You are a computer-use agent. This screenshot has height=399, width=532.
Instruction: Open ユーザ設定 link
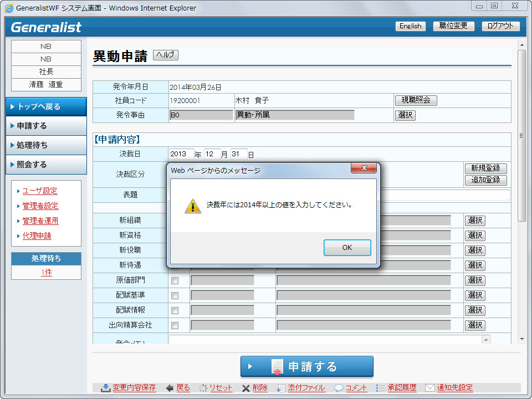click(x=40, y=191)
